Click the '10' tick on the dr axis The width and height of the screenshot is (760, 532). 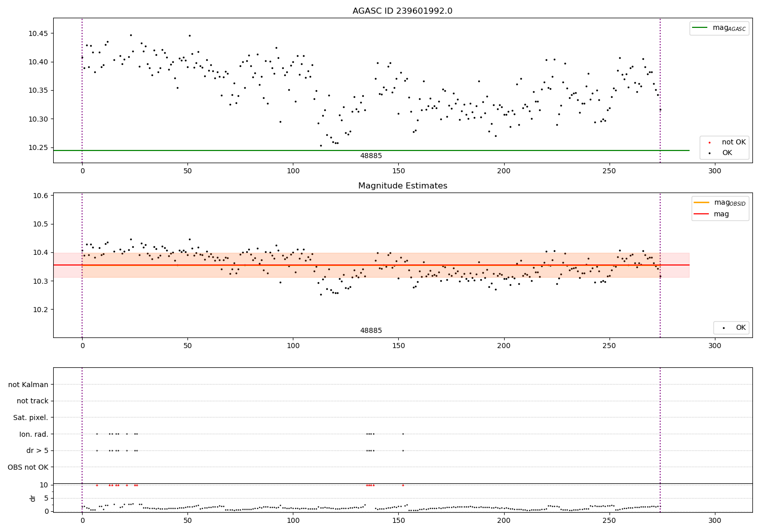click(44, 485)
